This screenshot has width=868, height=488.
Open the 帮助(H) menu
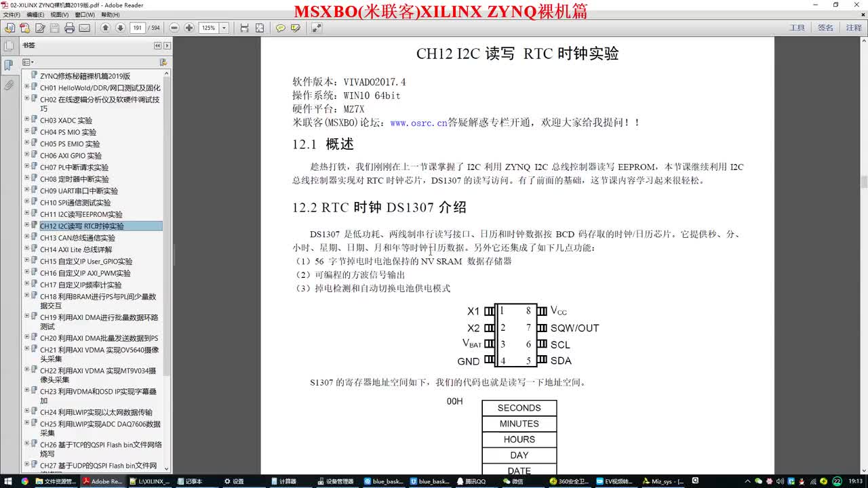pos(111,14)
